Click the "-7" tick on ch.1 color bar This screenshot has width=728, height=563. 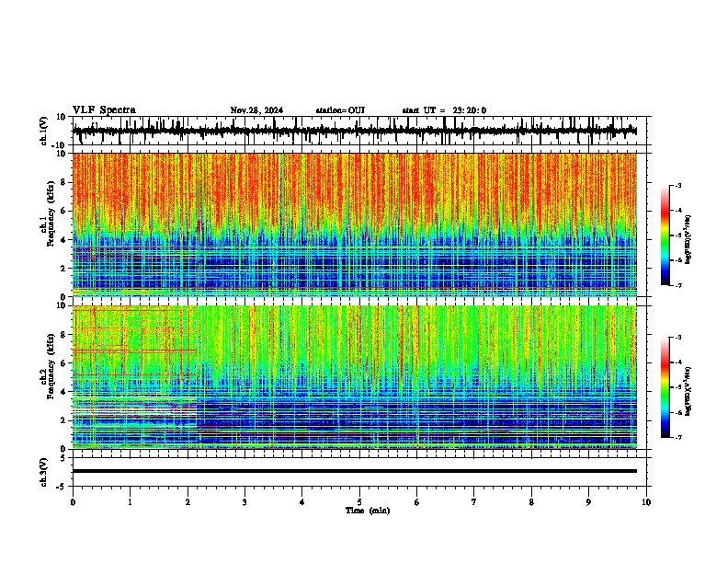click(x=678, y=285)
